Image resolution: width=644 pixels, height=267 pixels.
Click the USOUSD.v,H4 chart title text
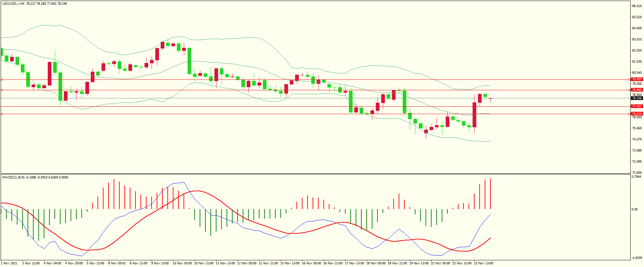click(13, 4)
